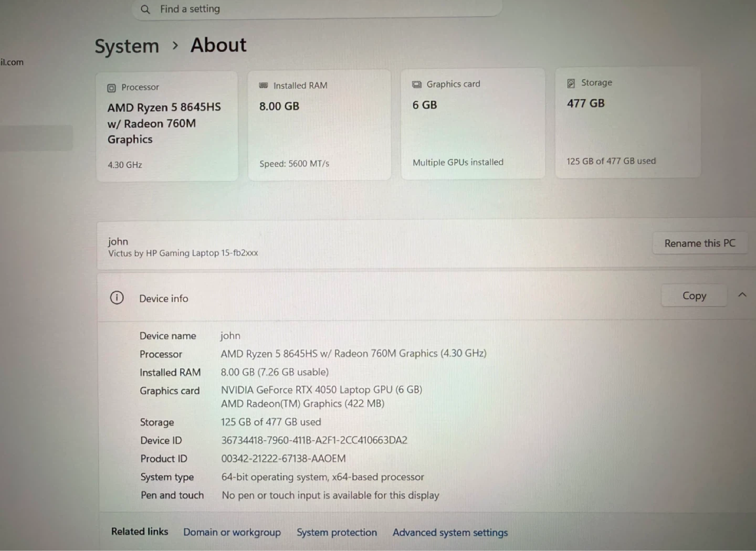This screenshot has width=756, height=551.
Task: Click the Product ID value 00342-21222-67138-AAOEM
Action: [283, 459]
